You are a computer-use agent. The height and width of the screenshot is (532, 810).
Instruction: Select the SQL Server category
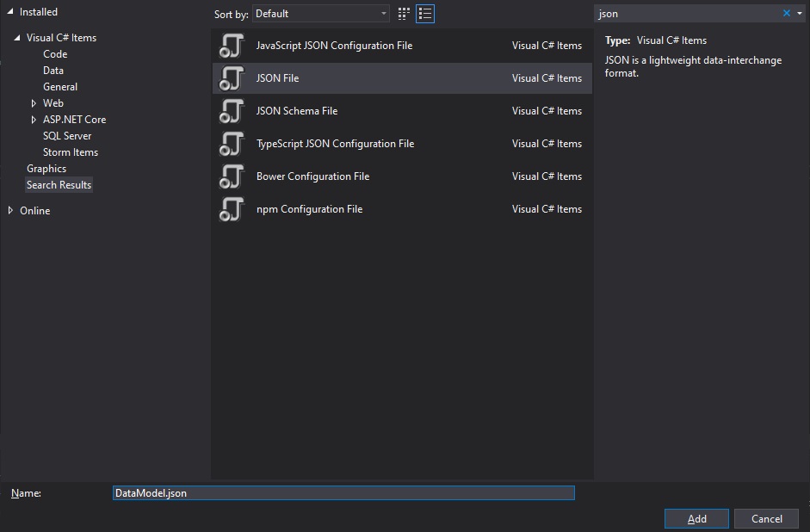(67, 136)
